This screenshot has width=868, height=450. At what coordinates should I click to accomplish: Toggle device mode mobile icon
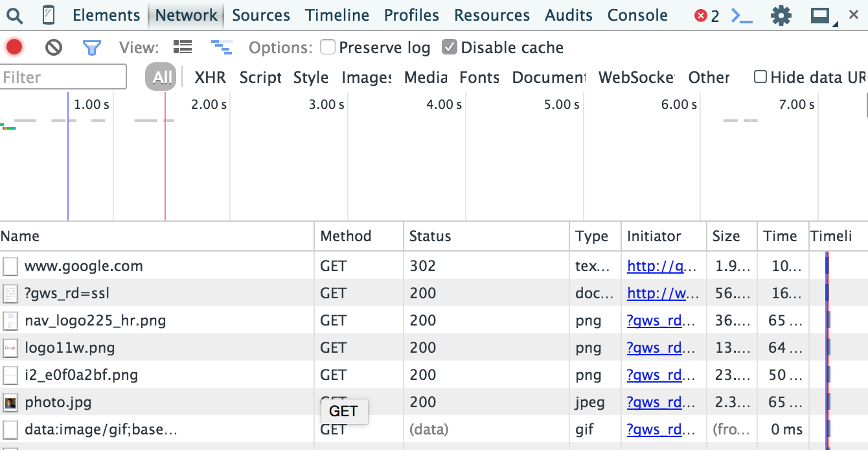pos(49,16)
